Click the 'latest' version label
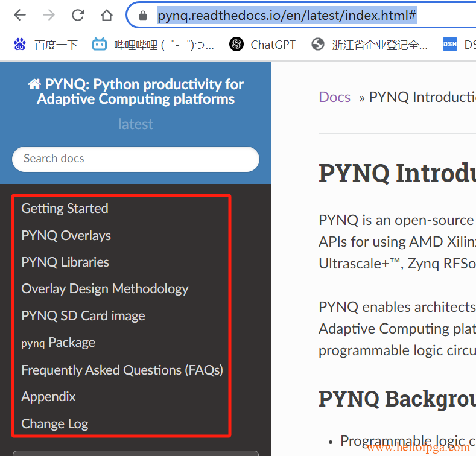 (x=136, y=124)
